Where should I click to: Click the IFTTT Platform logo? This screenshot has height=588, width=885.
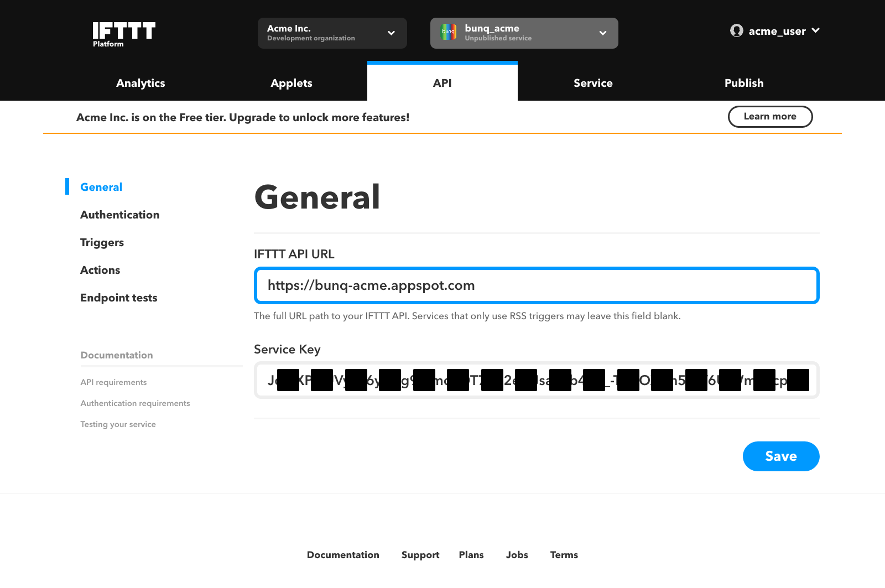point(124,34)
